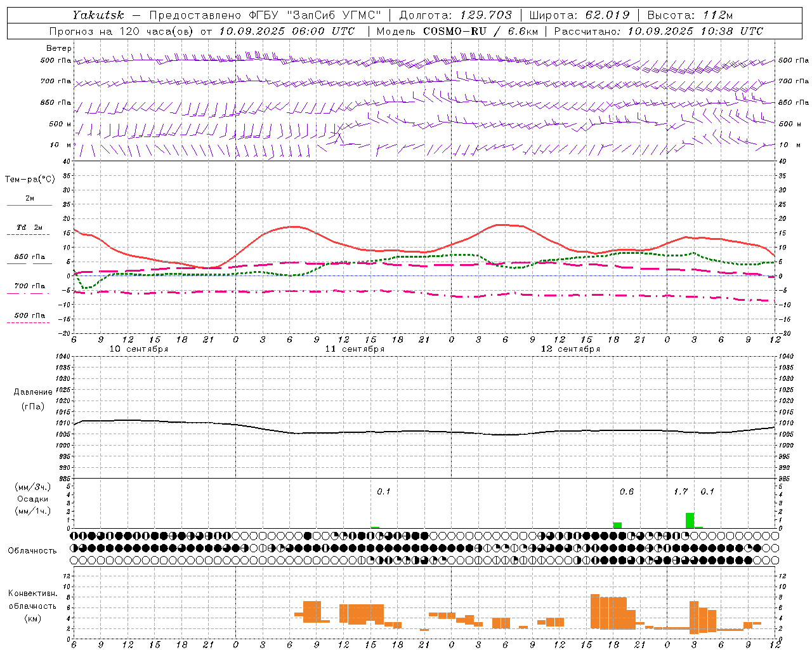Image resolution: width=812 pixels, height=650 pixels.
Task: Click the 'Широта: 62.019' header field
Action: [x=579, y=15]
